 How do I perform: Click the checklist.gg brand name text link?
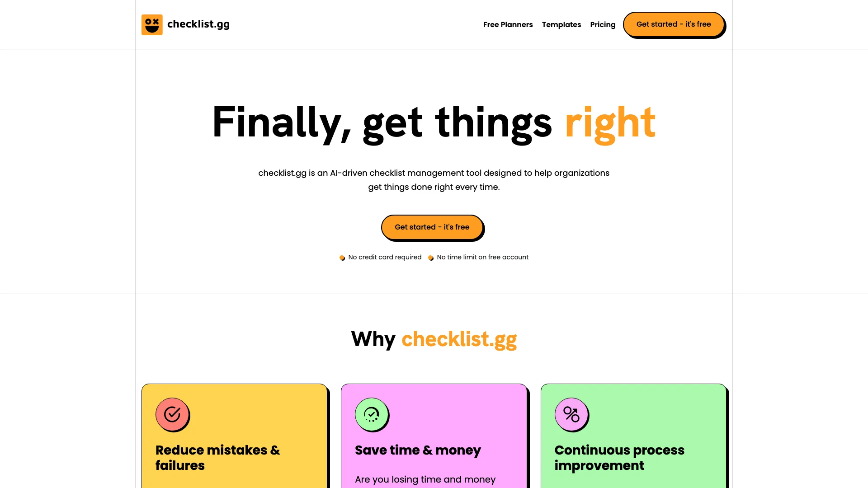point(198,24)
